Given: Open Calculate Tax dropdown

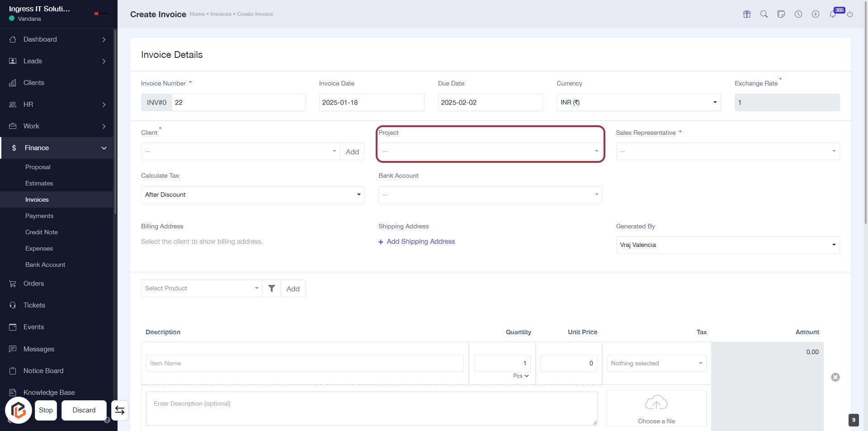Looking at the screenshot, I should tap(253, 195).
